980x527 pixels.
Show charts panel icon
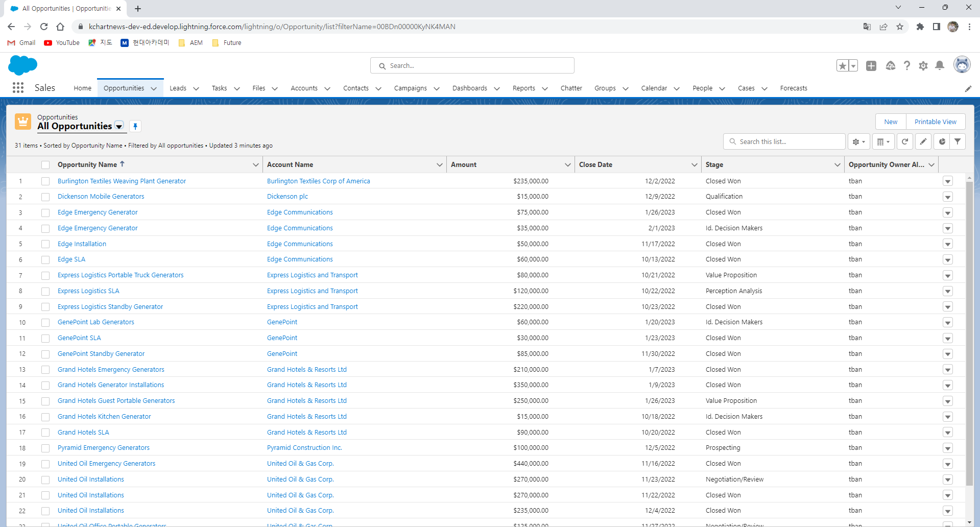click(942, 141)
